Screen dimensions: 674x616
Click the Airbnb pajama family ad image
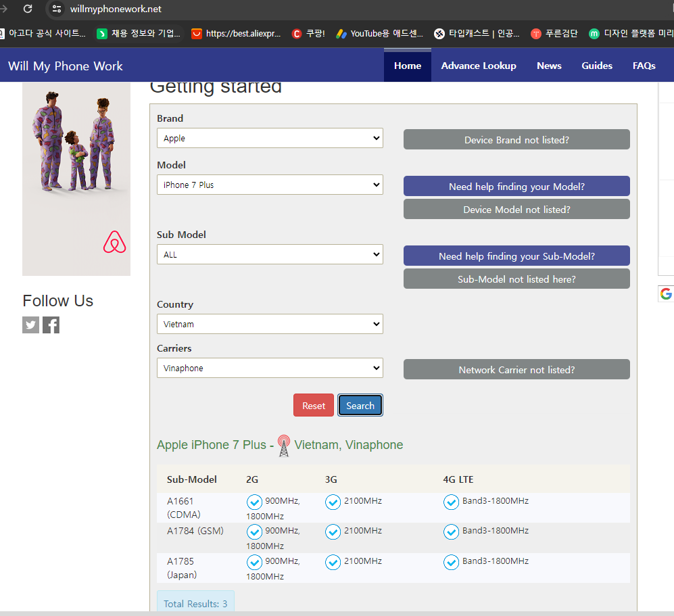pyautogui.click(x=76, y=179)
